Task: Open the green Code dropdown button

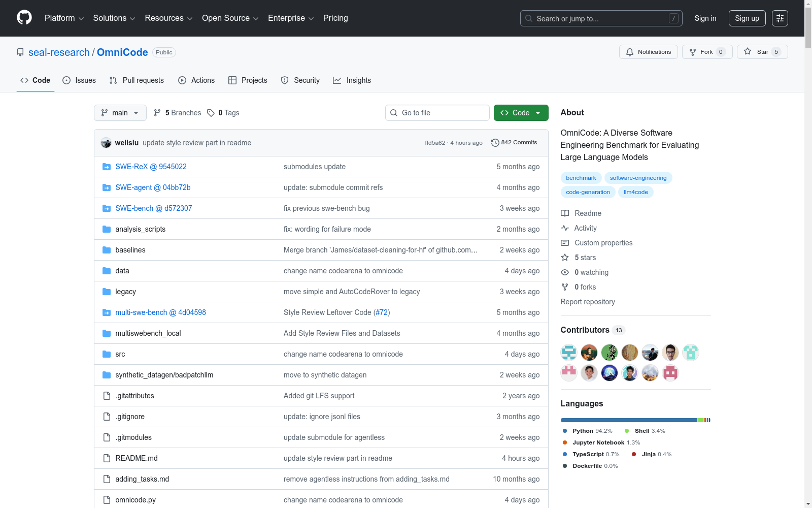Action: click(521, 113)
